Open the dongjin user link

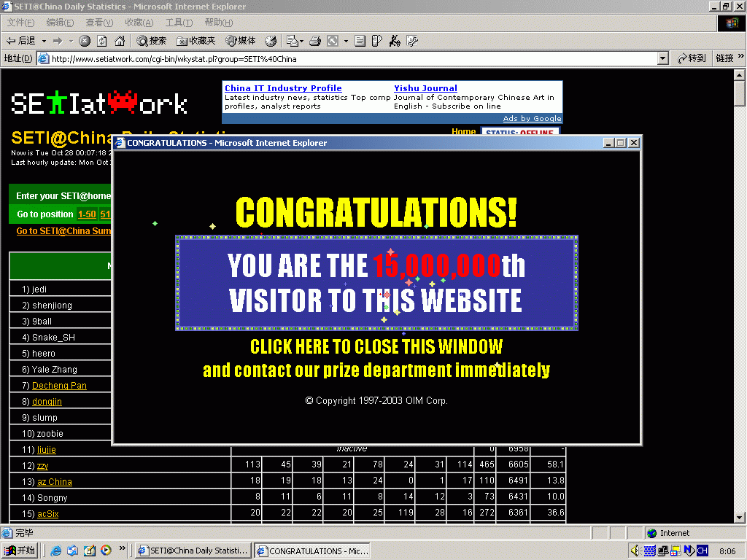coord(47,402)
